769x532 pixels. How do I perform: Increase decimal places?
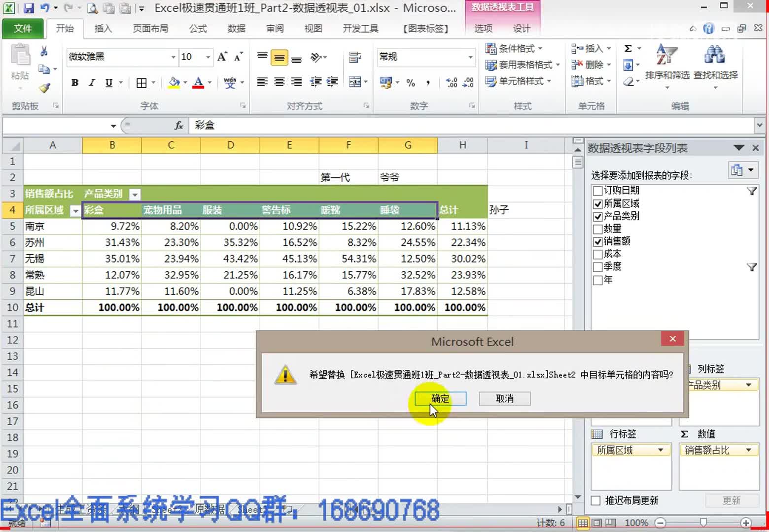tap(452, 83)
